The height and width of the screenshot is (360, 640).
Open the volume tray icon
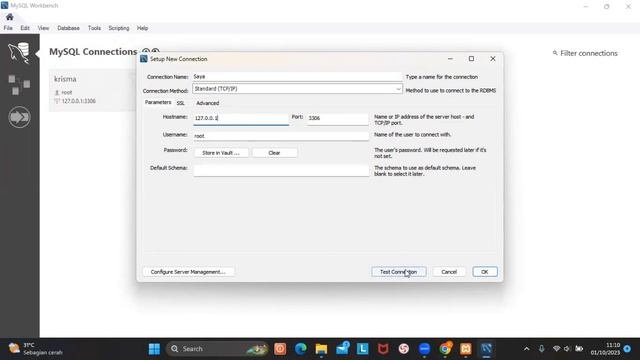[567, 349]
